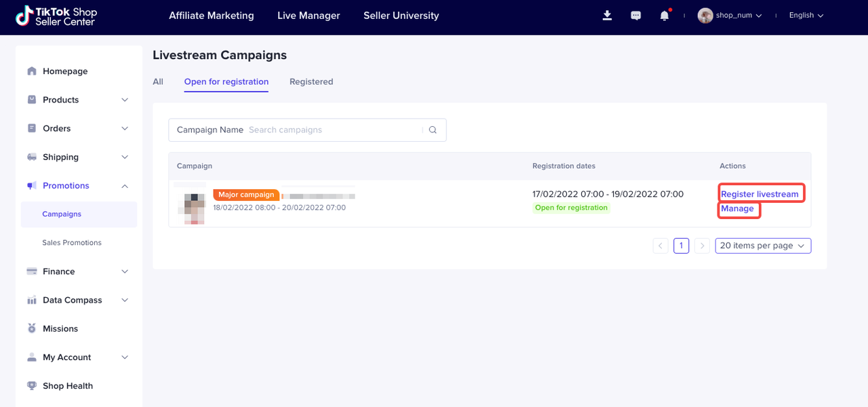Open Missions in the sidebar

tap(60, 328)
